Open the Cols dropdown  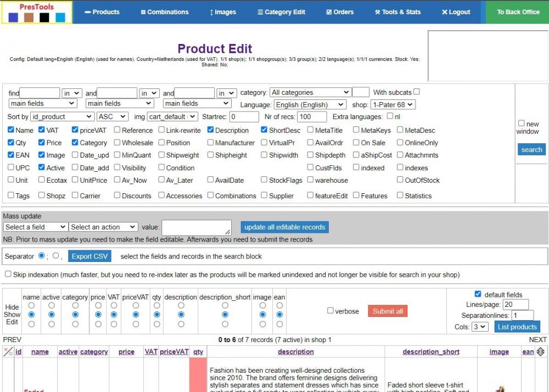tap(480, 327)
